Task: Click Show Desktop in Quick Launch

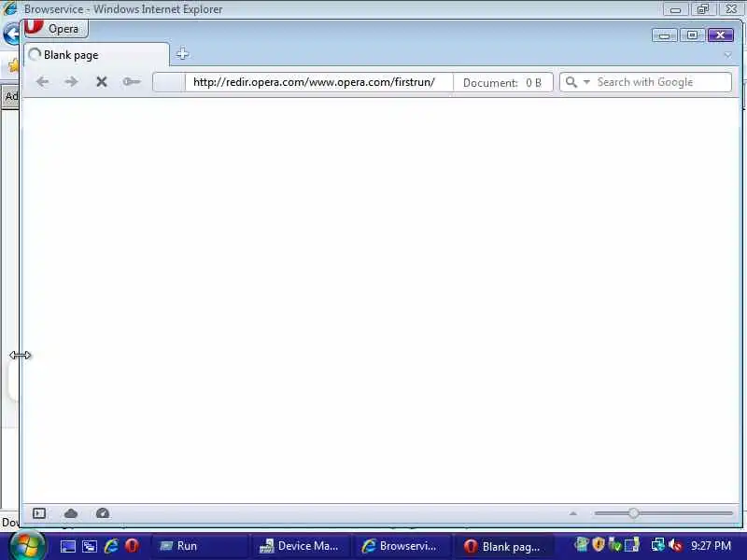Action: pos(67,546)
